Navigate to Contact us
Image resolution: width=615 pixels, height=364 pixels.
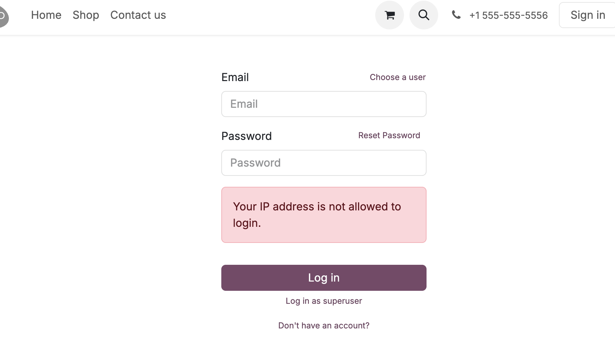coord(138,15)
